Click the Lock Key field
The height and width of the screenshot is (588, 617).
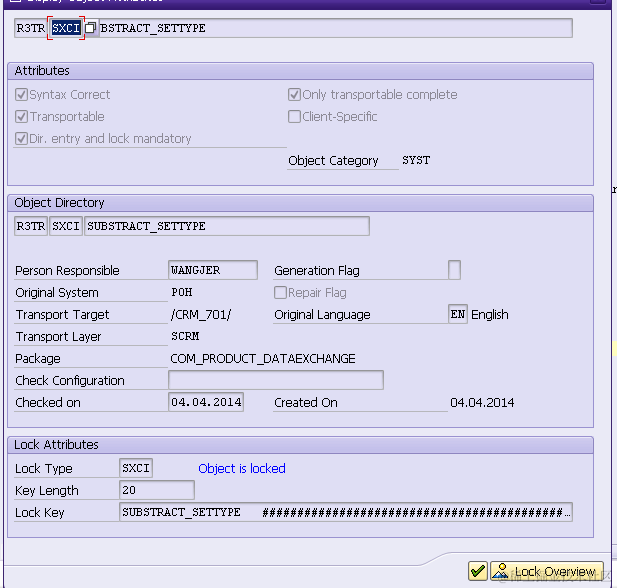point(346,512)
